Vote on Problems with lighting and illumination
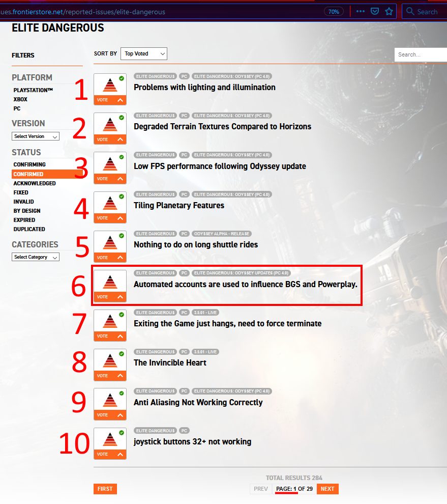447x504 pixels. 110,100
